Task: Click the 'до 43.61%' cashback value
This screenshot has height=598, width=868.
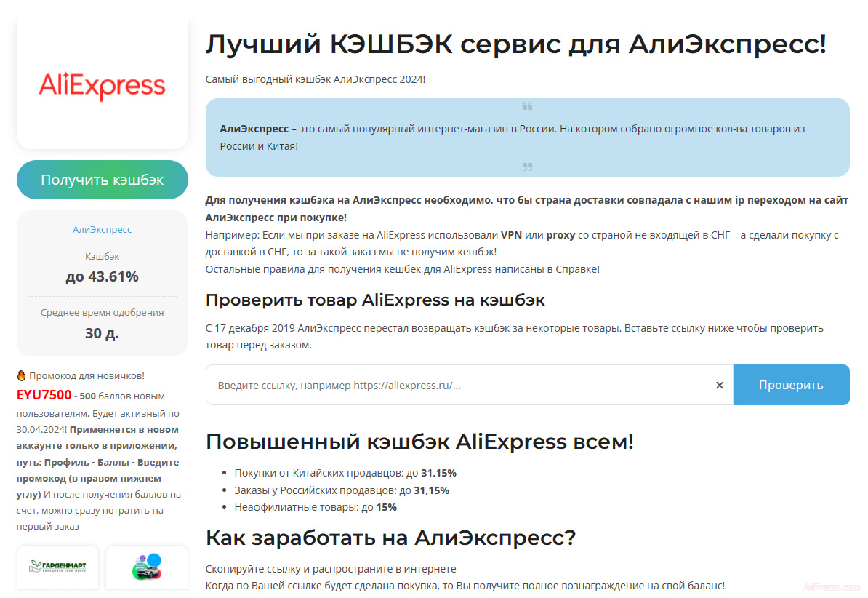Action: point(102,276)
